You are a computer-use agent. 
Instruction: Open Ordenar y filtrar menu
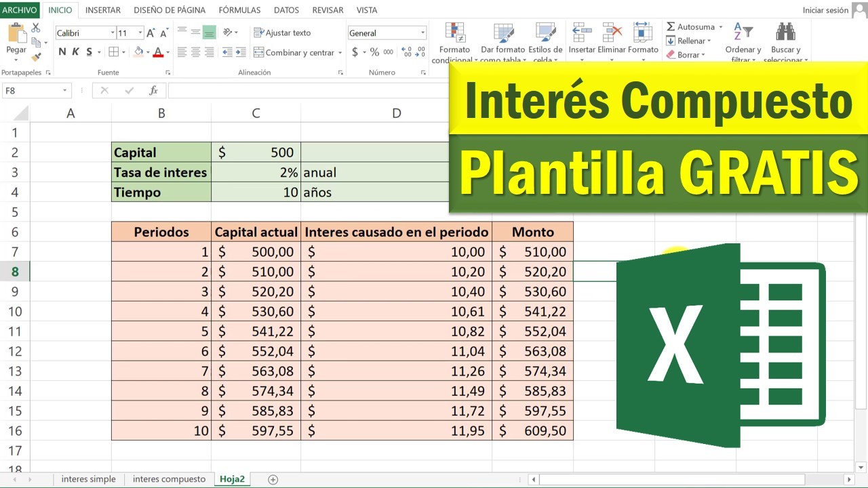click(x=743, y=42)
